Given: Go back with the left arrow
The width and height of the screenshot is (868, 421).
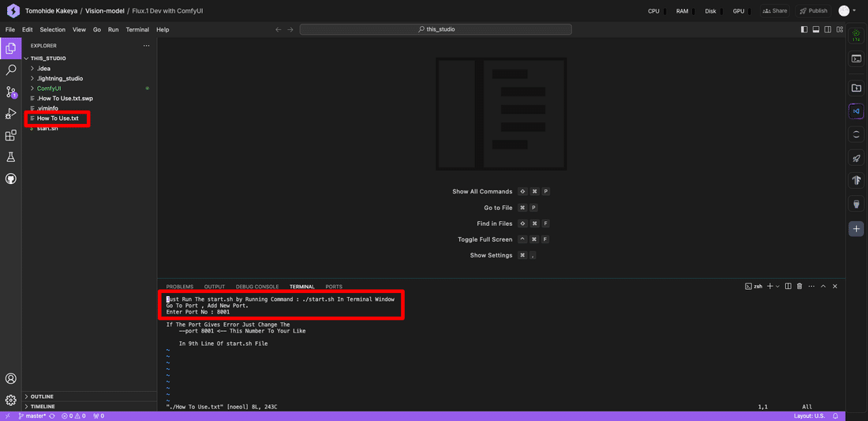Looking at the screenshot, I should (279, 29).
